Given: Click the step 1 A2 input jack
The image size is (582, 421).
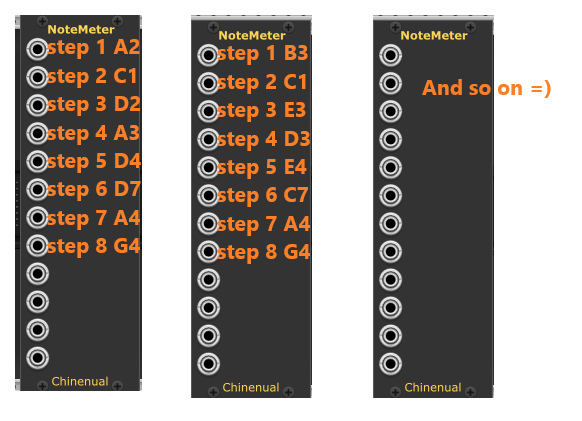Looking at the screenshot, I should point(37,49).
